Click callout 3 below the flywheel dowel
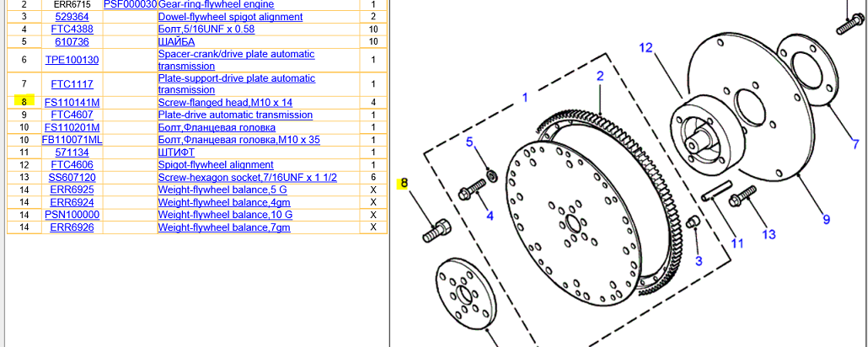 tap(698, 261)
